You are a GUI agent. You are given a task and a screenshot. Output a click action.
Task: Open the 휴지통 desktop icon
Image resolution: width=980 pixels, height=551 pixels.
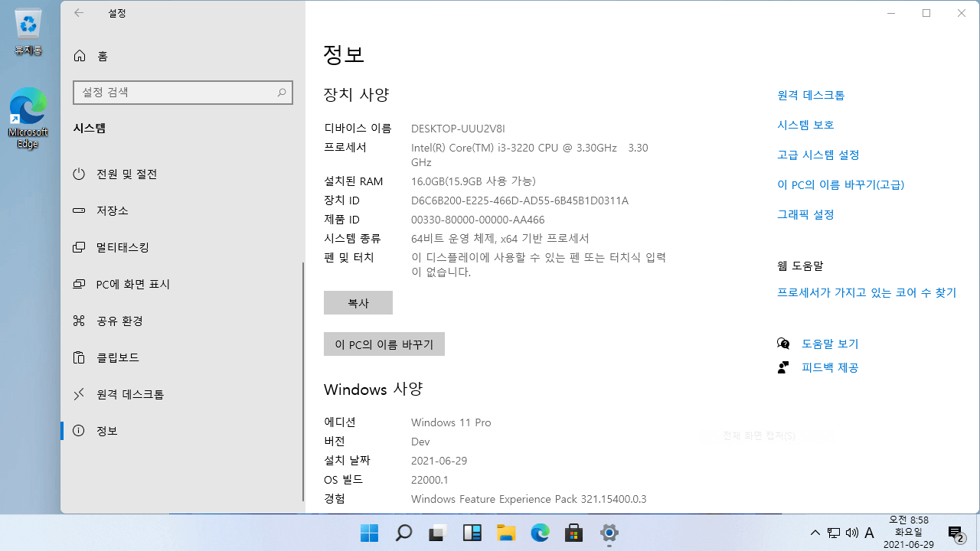point(28,32)
